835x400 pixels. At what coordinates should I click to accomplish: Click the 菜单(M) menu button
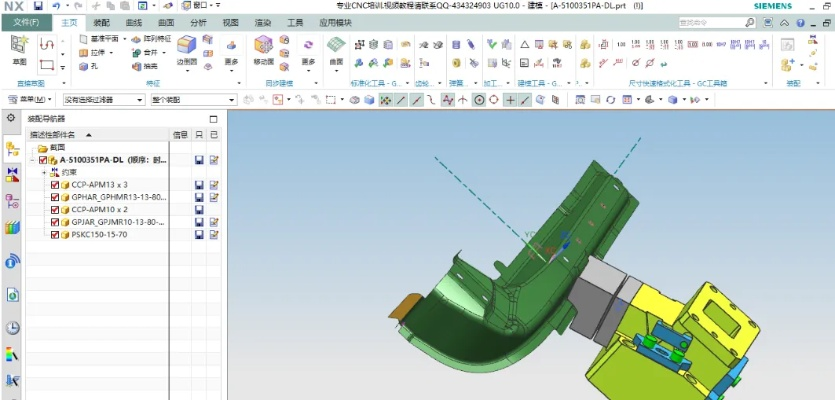point(28,100)
